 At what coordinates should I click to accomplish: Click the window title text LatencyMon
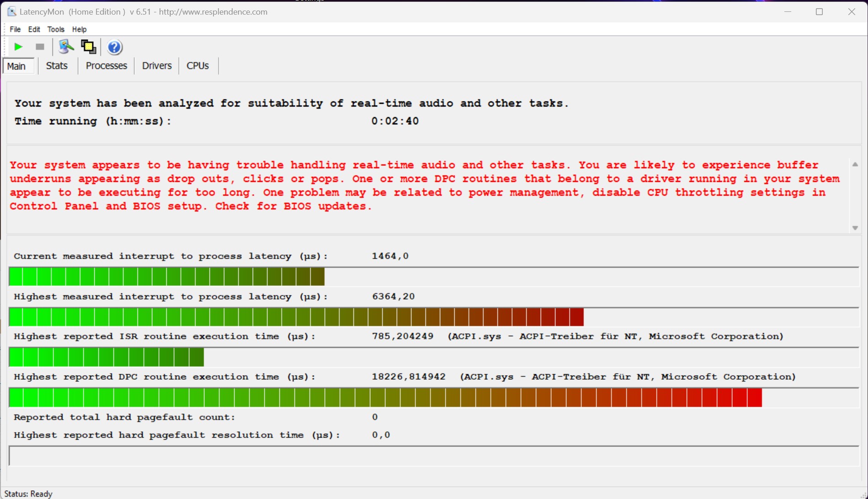pos(143,12)
